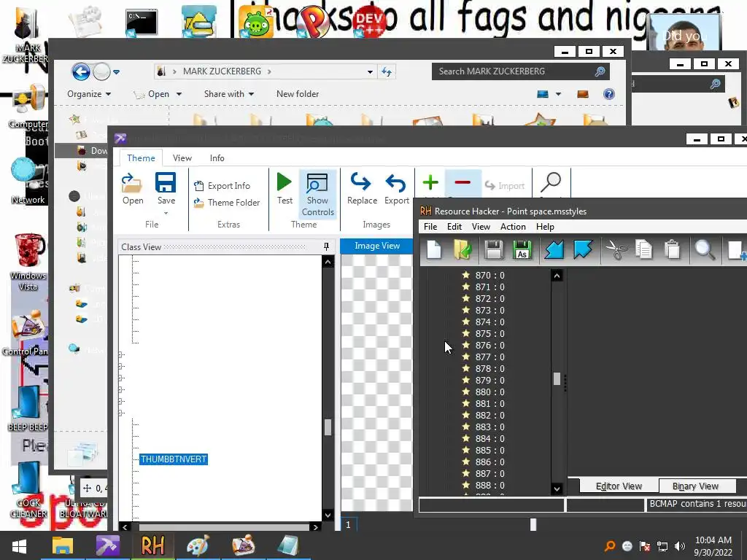Open Explorer address bar dropdown arrow
Screen dimensions: 747x560
coord(370,72)
